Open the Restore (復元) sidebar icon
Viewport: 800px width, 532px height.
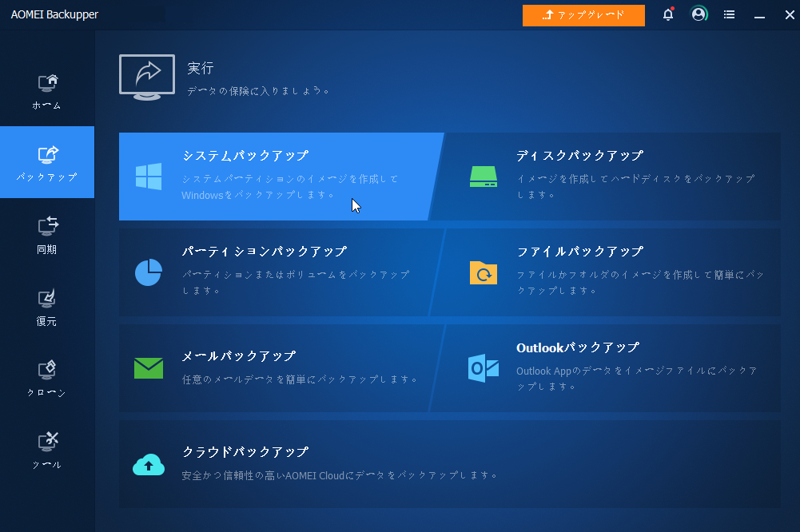click(x=47, y=299)
